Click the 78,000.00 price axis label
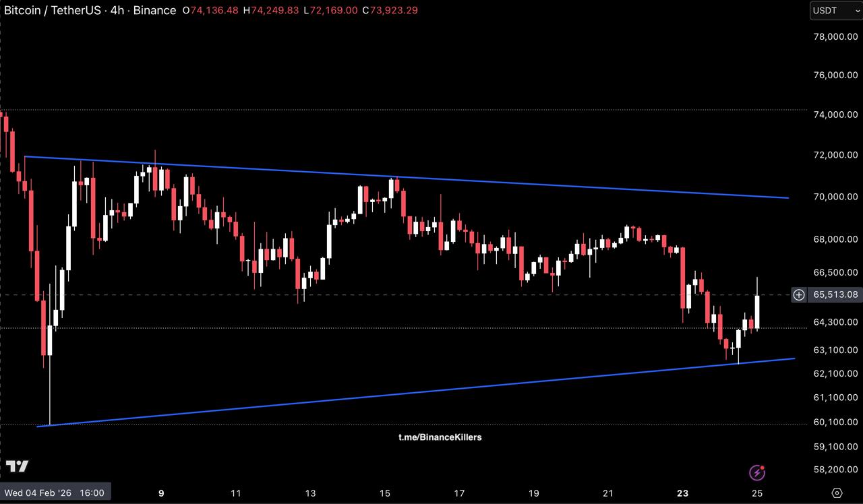The height and width of the screenshot is (504, 863). tap(835, 37)
